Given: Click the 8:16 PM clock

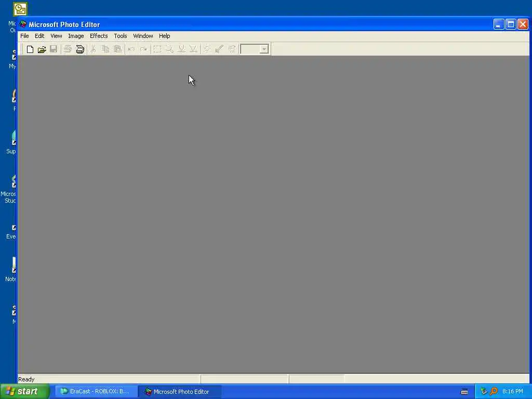Looking at the screenshot, I should pyautogui.click(x=513, y=392).
